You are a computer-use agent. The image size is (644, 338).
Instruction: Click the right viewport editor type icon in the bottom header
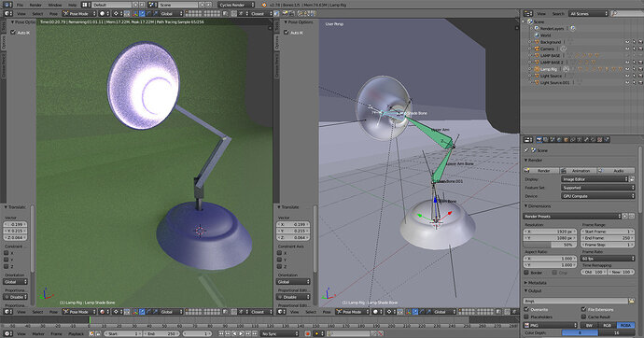pyautogui.click(x=281, y=312)
